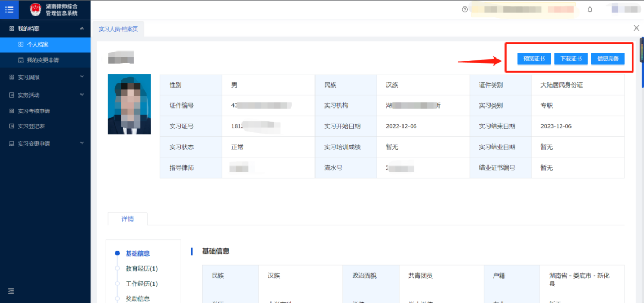
Task: Click the national emblem system logo
Action: (x=35, y=9)
